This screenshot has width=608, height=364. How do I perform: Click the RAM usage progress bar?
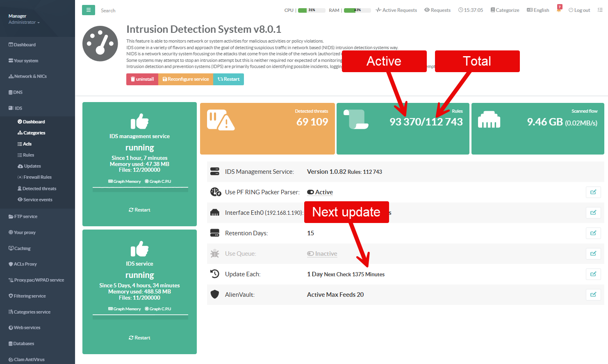(357, 10)
